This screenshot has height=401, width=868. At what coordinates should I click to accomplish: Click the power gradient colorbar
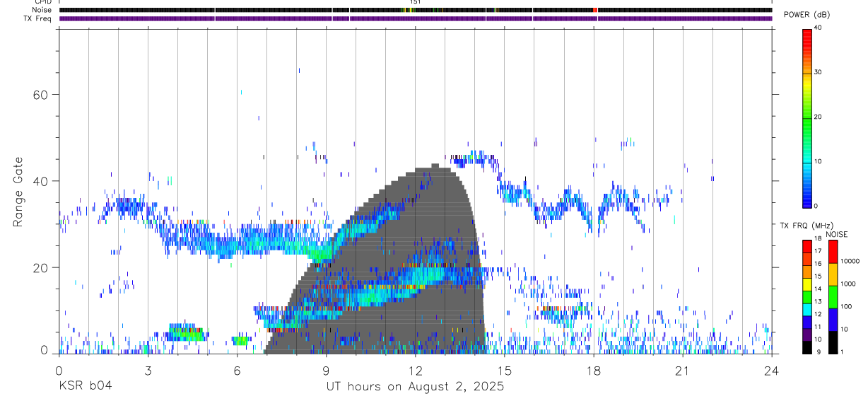point(807,117)
